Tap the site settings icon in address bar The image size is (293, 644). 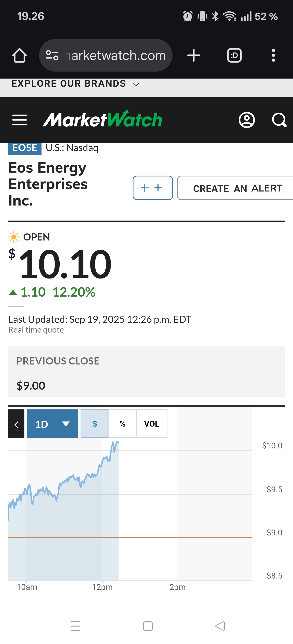[x=52, y=55]
